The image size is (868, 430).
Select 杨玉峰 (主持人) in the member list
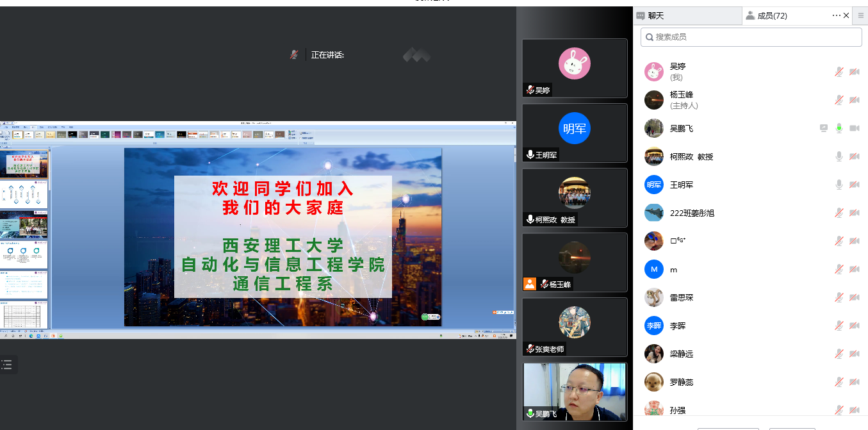tap(684, 100)
